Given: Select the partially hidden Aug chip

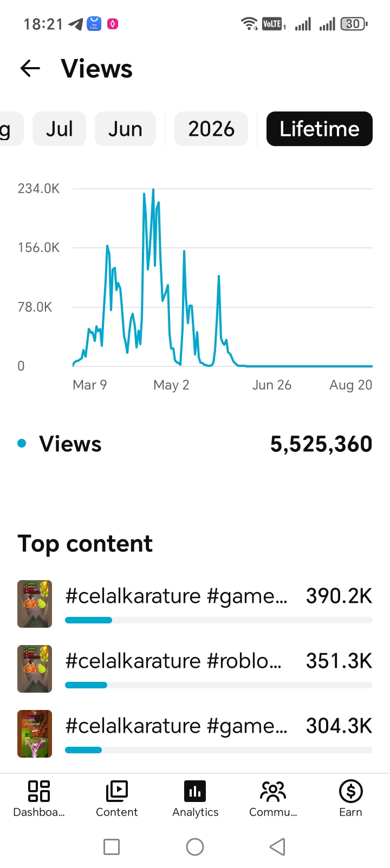Looking at the screenshot, I should tap(11, 129).
